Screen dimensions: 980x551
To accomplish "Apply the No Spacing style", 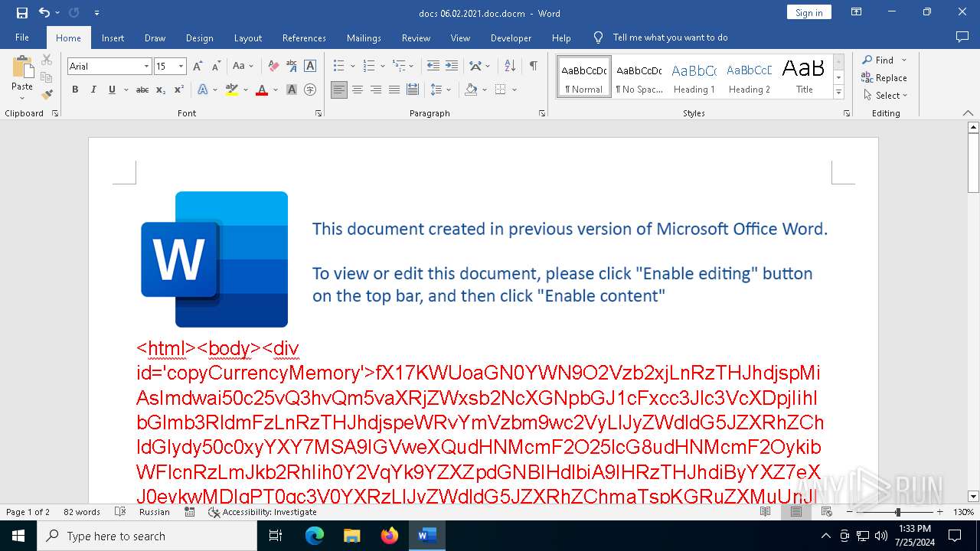I will click(639, 77).
